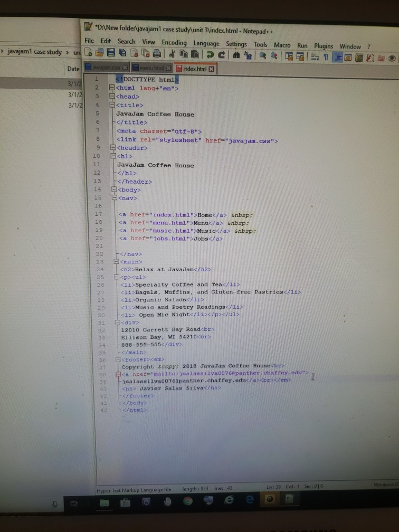399x532 pixels.
Task: Click the Zoom In icon
Action: (x=263, y=55)
